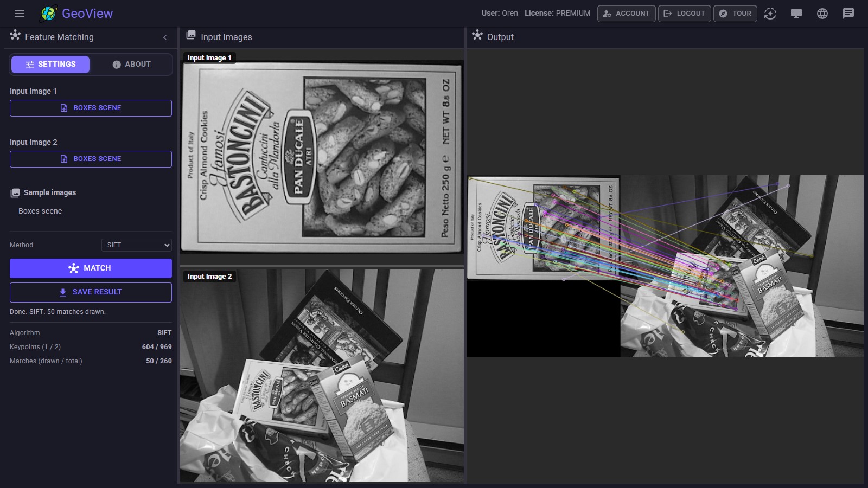Image resolution: width=868 pixels, height=488 pixels.
Task: Run the Match button
Action: [x=91, y=268]
